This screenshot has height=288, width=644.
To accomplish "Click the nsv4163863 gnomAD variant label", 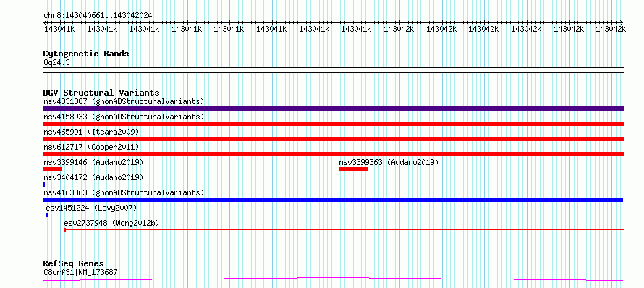I will (124, 192).
